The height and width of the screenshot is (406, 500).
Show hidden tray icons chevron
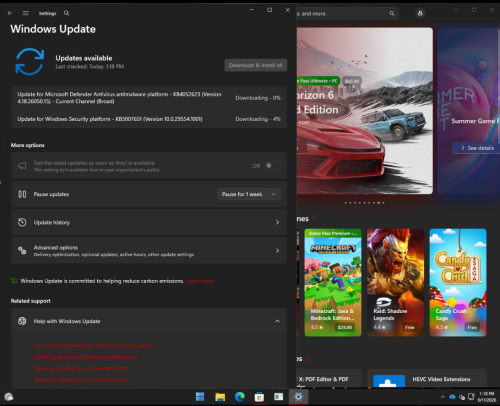[x=443, y=397]
